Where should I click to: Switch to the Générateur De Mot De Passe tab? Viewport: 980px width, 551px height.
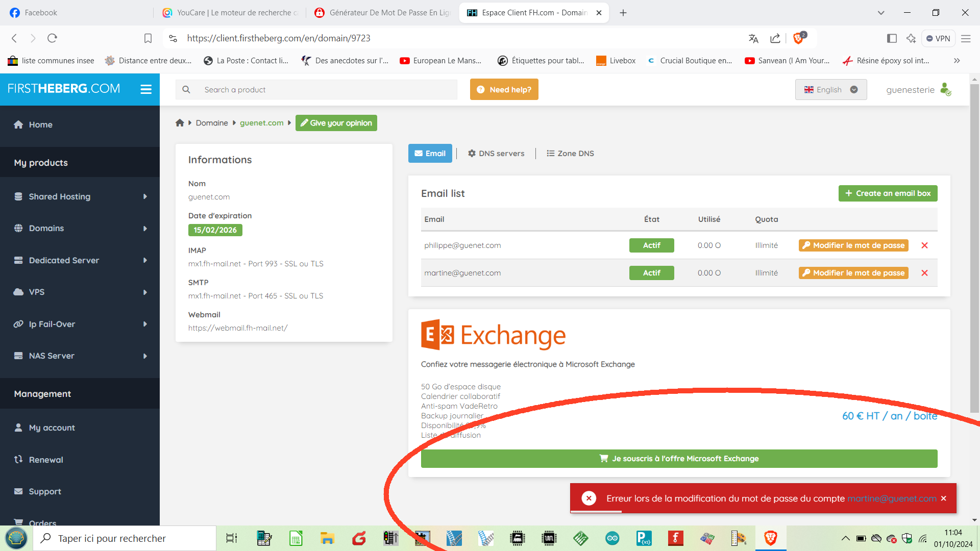pos(383,13)
